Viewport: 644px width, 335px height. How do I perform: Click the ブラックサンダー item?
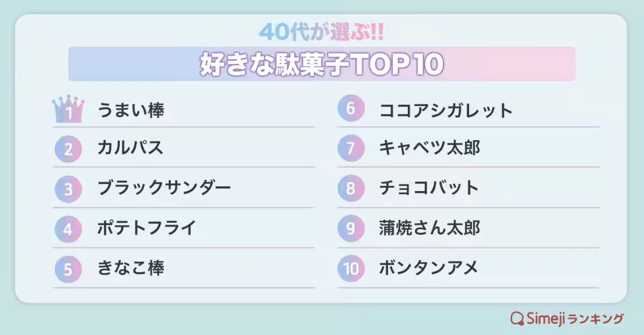click(x=164, y=188)
